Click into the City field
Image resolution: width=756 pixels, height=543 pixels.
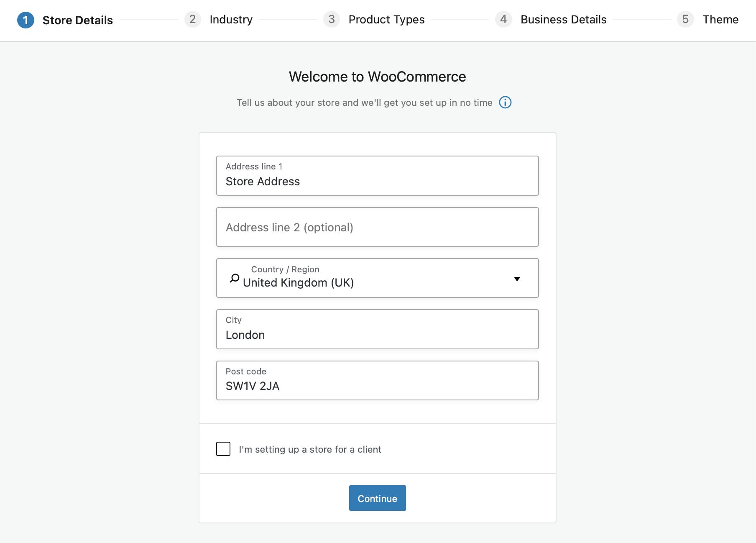pos(377,335)
